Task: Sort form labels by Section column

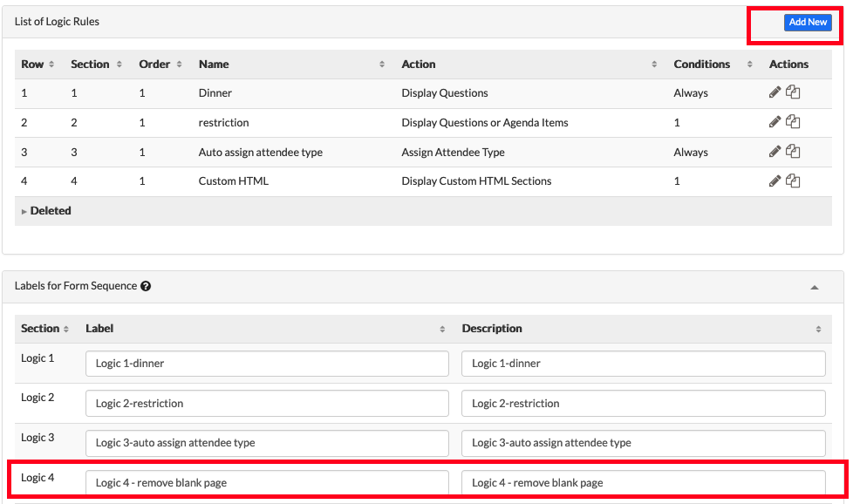Action: [66, 329]
